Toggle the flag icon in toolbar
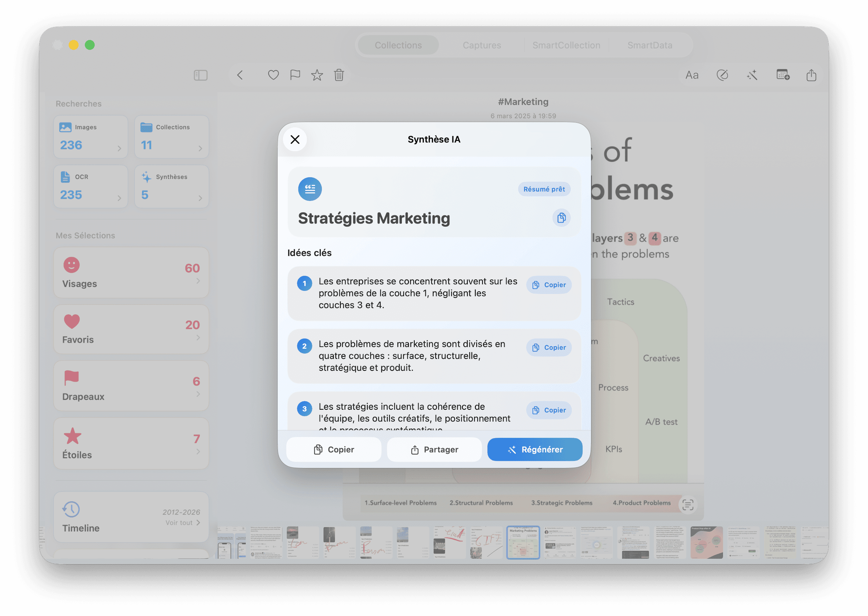The image size is (868, 616). (x=295, y=75)
